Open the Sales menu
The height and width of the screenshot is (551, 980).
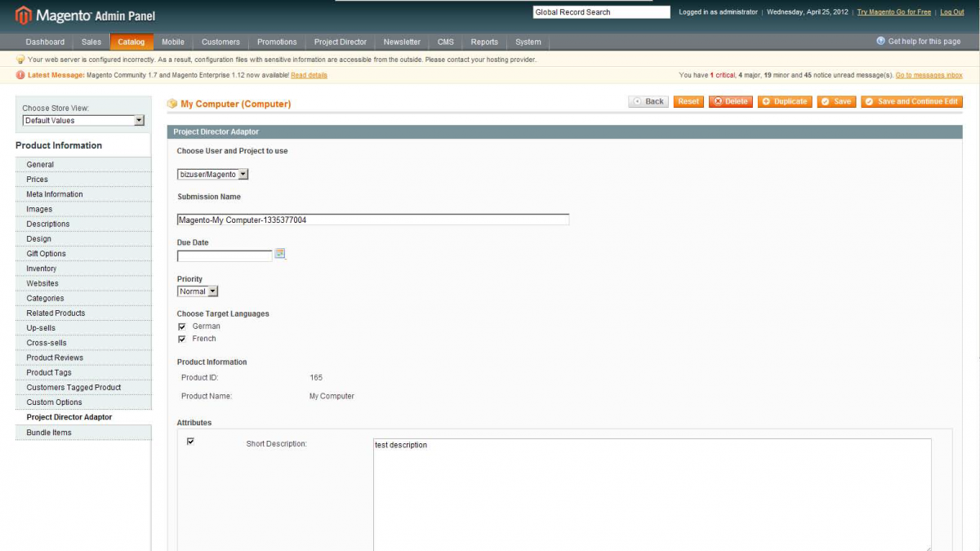click(x=91, y=42)
